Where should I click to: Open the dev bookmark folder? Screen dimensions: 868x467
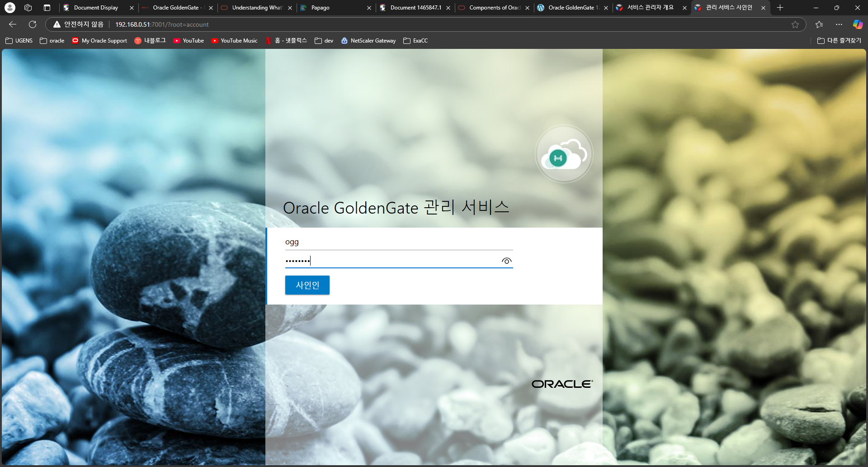tap(324, 41)
